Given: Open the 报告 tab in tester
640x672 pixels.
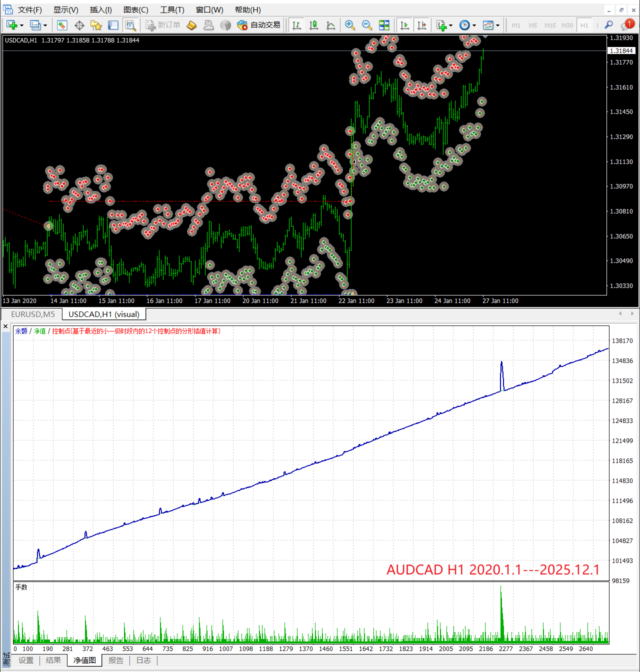Looking at the screenshot, I should pos(116,660).
